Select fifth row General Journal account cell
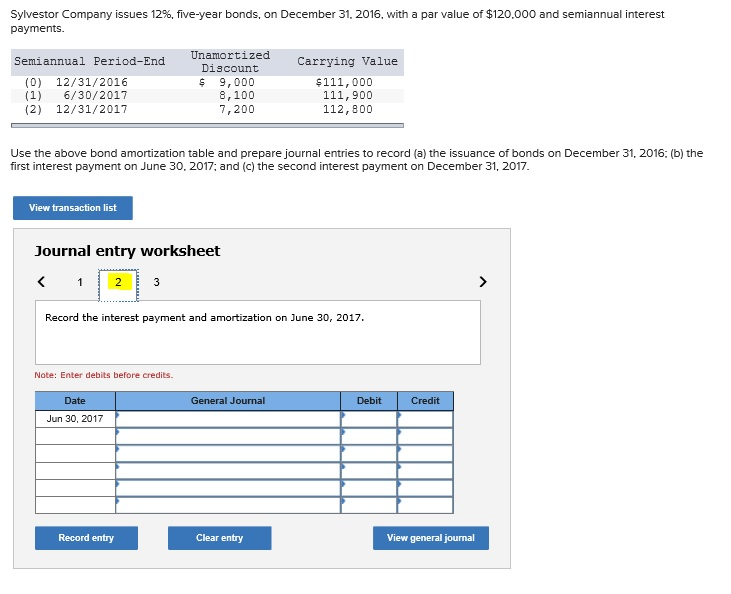731x594 pixels. pyautogui.click(x=228, y=488)
